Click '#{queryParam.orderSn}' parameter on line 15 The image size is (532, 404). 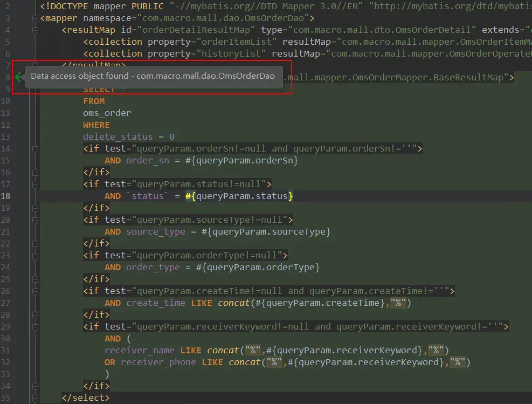pyautogui.click(x=241, y=161)
